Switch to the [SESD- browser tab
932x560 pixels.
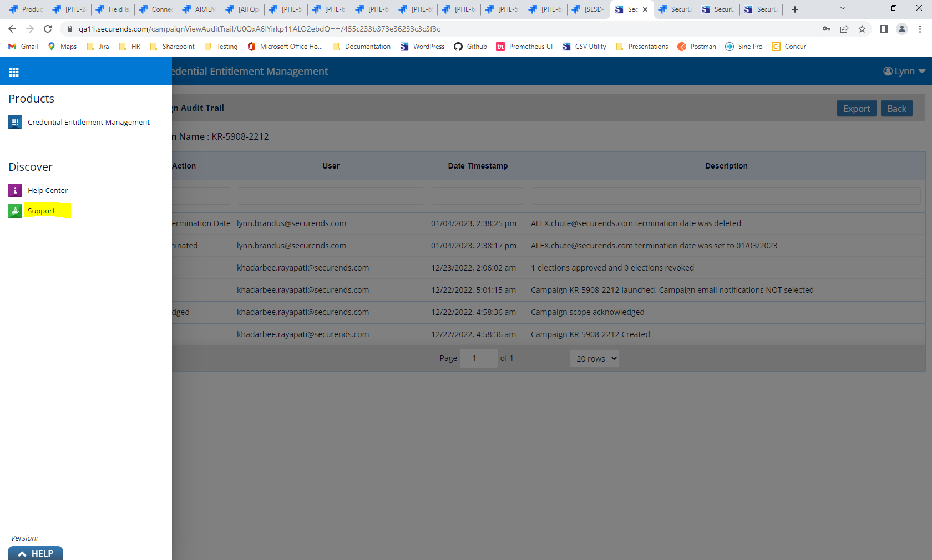(588, 9)
